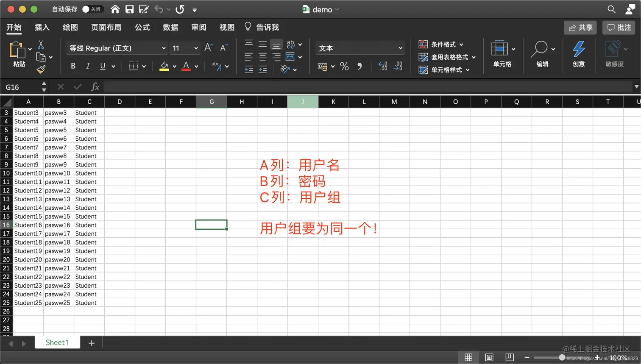Click the 共享 share button
Screen dimensions: 641x364
(580, 27)
